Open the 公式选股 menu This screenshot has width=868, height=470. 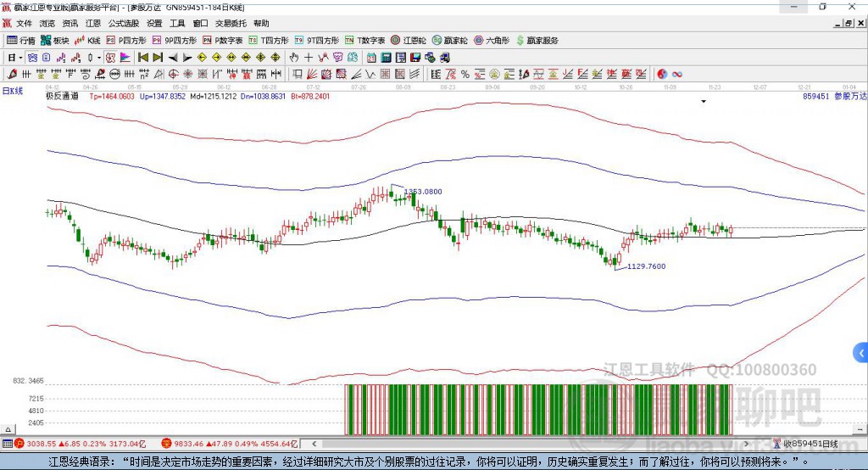pos(122,24)
